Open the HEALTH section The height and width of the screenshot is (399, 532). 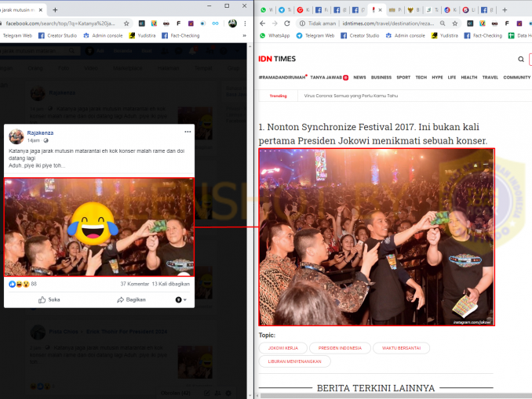[x=469, y=78]
